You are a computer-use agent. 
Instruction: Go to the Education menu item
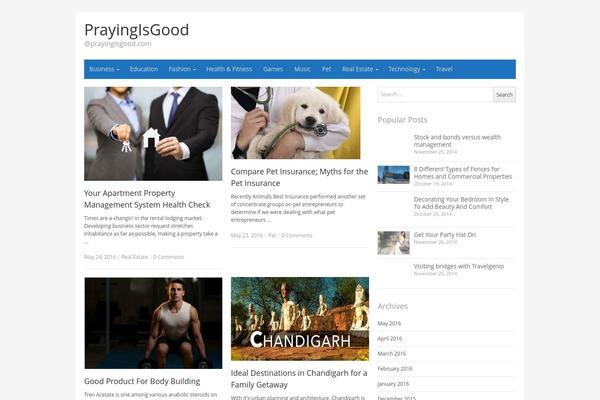pyautogui.click(x=144, y=69)
